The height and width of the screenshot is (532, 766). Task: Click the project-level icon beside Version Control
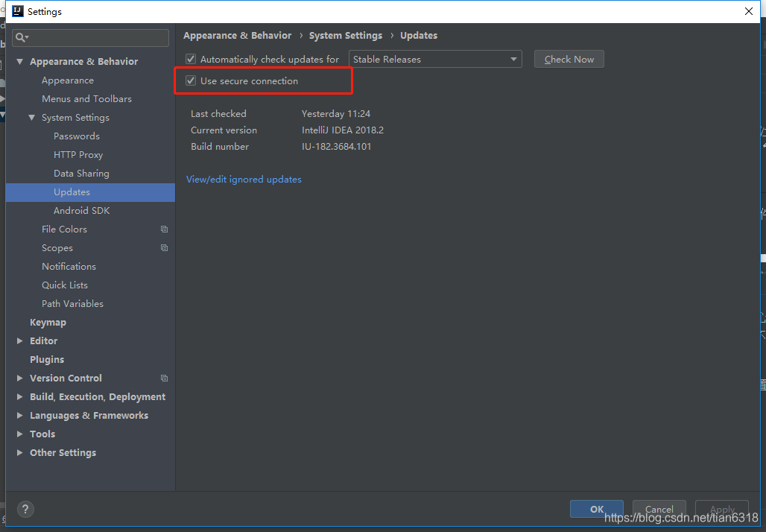click(x=164, y=378)
